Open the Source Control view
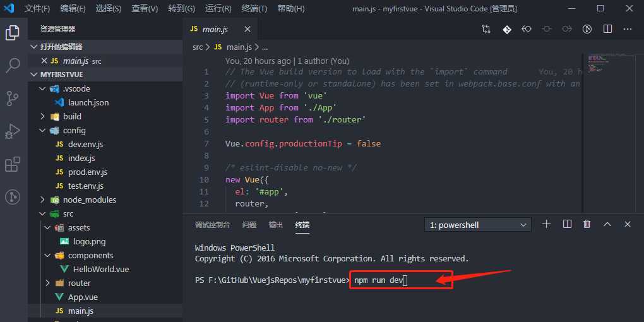This screenshot has width=644, height=322. coord(13,98)
